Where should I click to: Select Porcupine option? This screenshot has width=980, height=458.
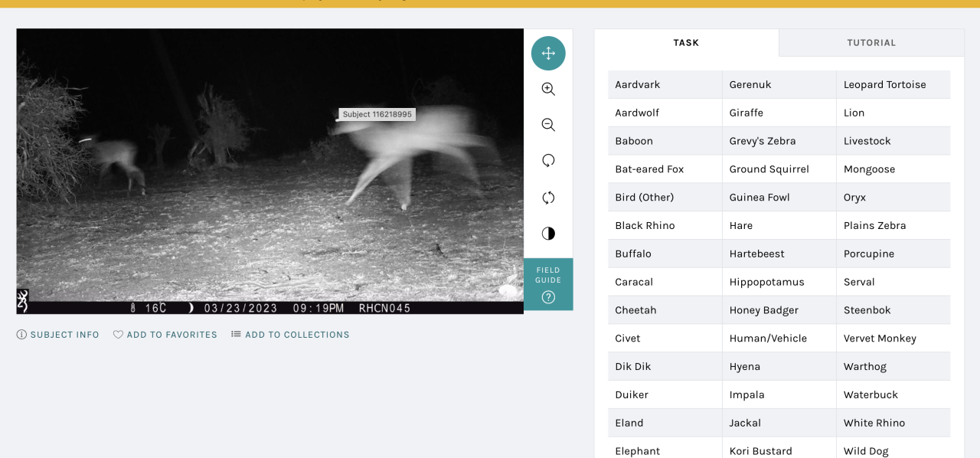pyautogui.click(x=893, y=254)
